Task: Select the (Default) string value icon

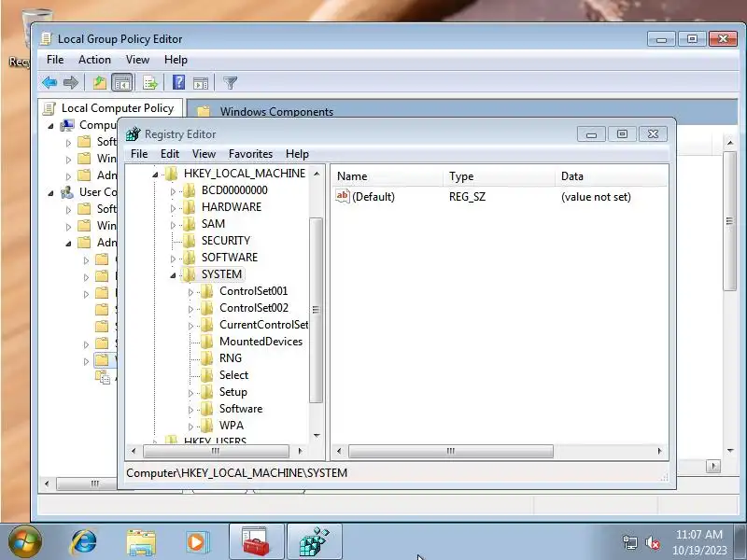Action: pyautogui.click(x=342, y=196)
